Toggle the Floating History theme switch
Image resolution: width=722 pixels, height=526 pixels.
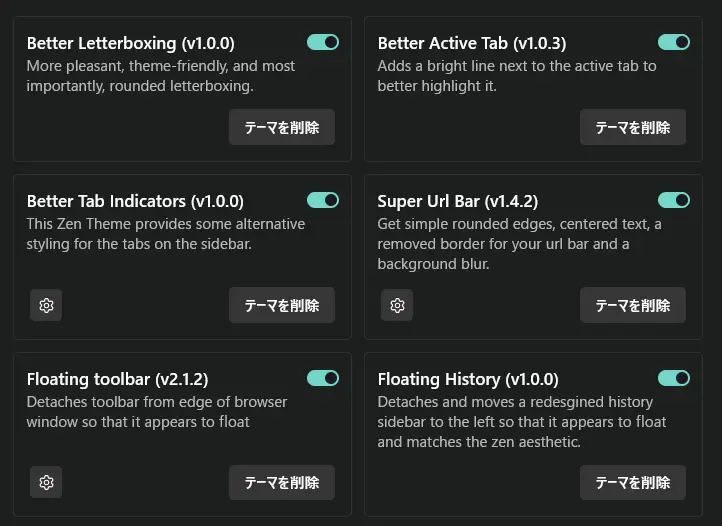674,378
